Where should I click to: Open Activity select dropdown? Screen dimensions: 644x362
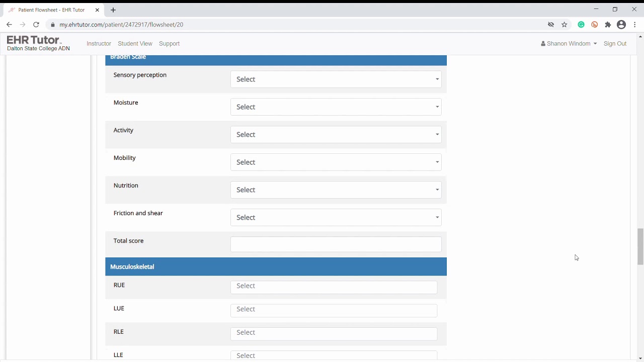click(336, 135)
